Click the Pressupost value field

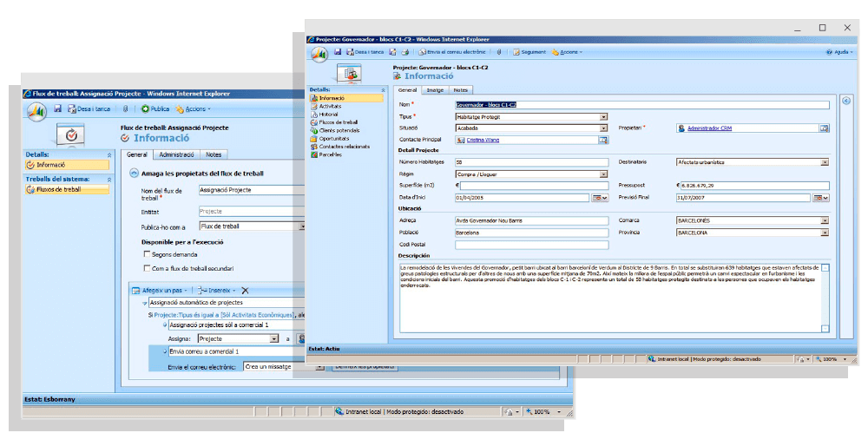coord(755,186)
